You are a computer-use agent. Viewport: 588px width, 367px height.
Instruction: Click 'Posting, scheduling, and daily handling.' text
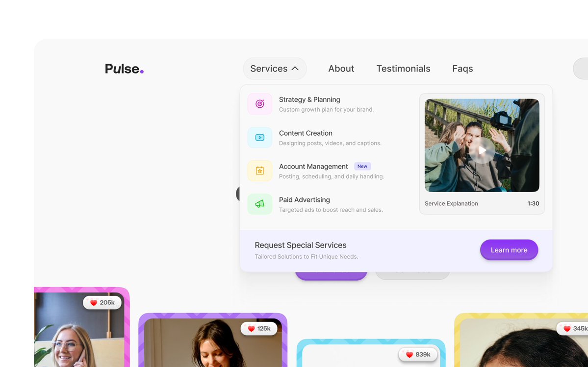332,176
